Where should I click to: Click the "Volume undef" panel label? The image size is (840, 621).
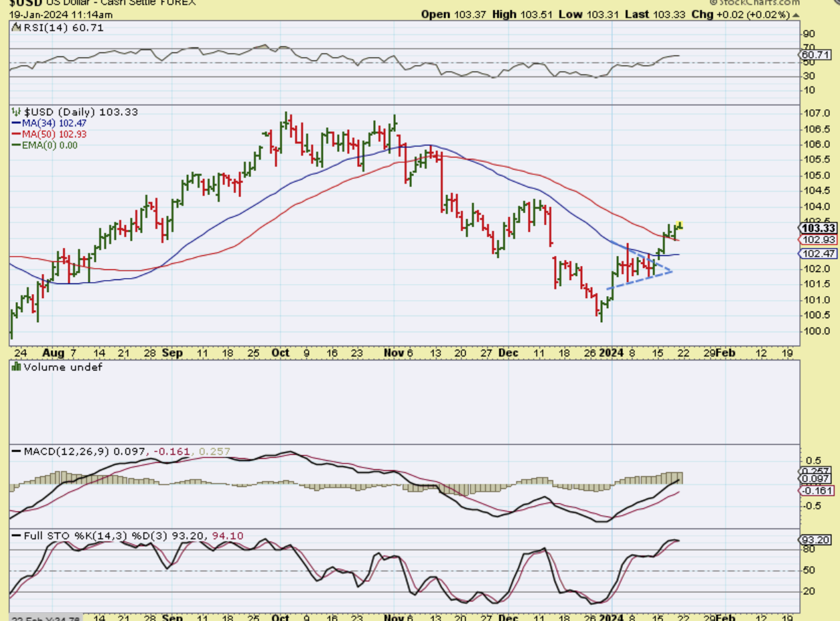click(63, 367)
